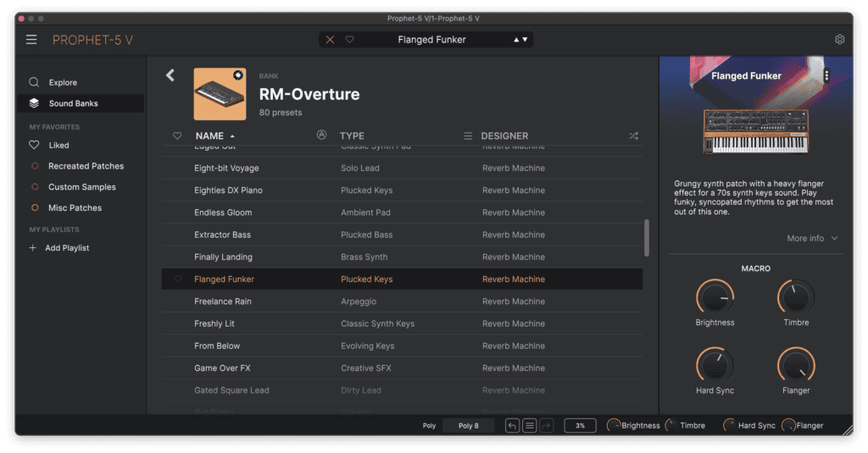Select the previous preset with up arrow

516,40
